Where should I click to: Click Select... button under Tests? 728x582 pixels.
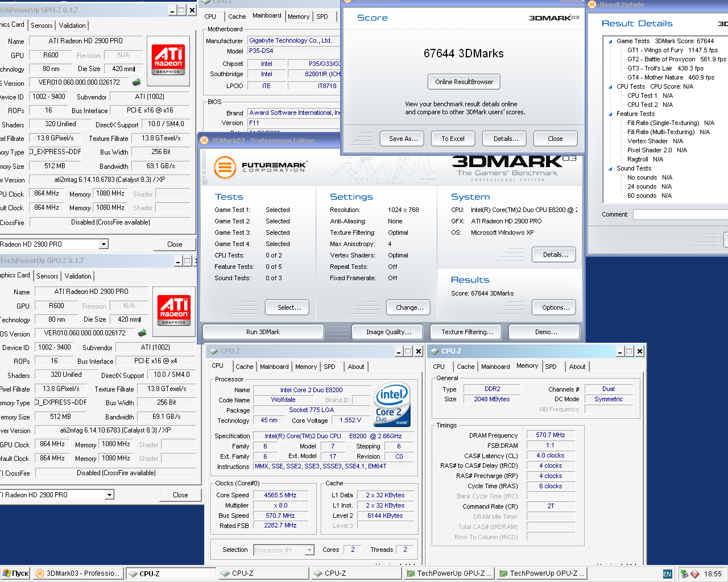(287, 307)
